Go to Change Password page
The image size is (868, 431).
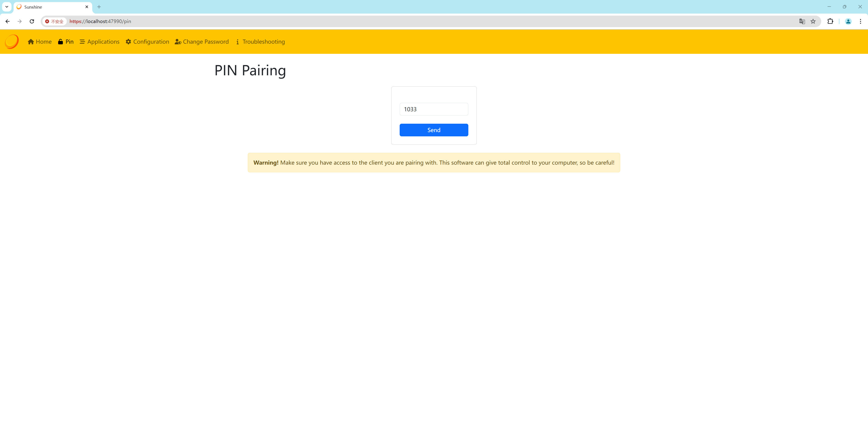[201, 42]
